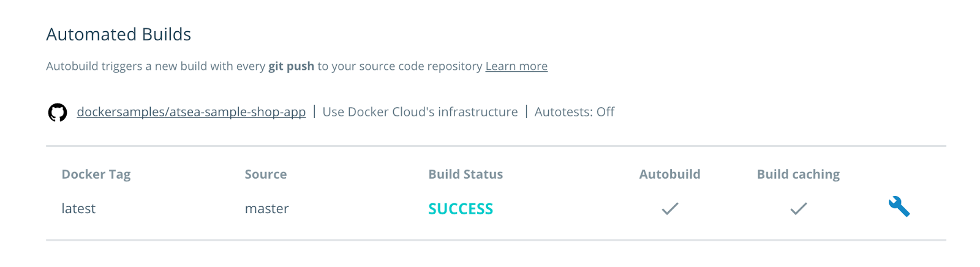Click the Autobuild checkmark for latest tag

pyautogui.click(x=669, y=209)
